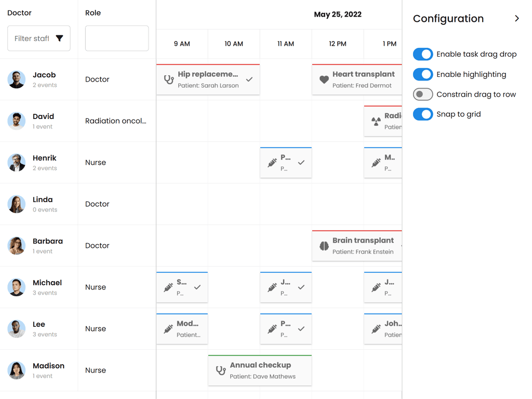Click the syringe icon on Michael's 9 AM event

click(168, 287)
